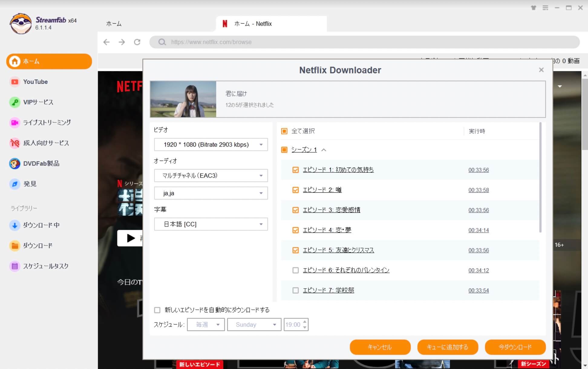Go back with the browser back arrow

tap(106, 42)
